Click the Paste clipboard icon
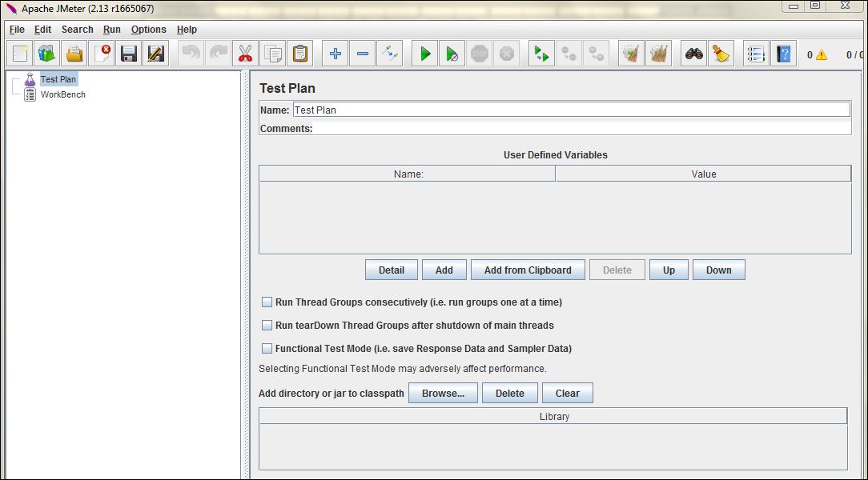868x480 pixels. [299, 53]
